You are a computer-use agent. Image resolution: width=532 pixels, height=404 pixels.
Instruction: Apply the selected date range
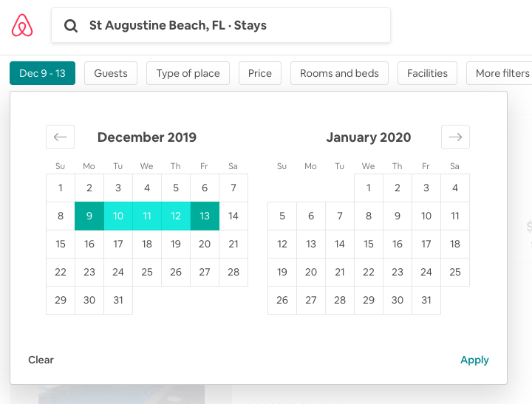tap(474, 360)
